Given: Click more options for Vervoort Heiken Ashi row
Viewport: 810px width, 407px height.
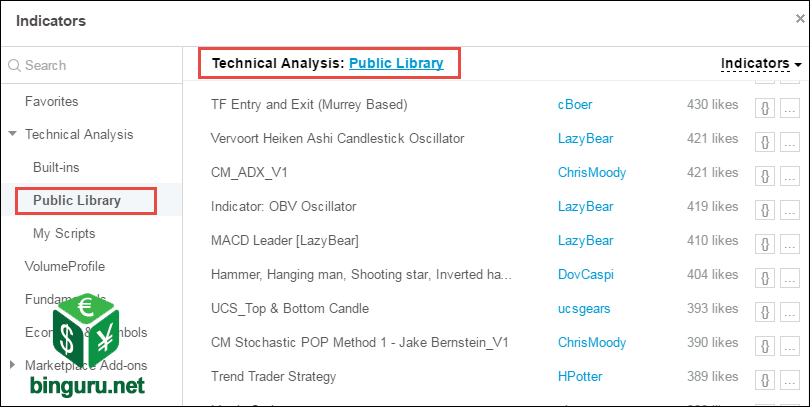Looking at the screenshot, I should (x=789, y=143).
